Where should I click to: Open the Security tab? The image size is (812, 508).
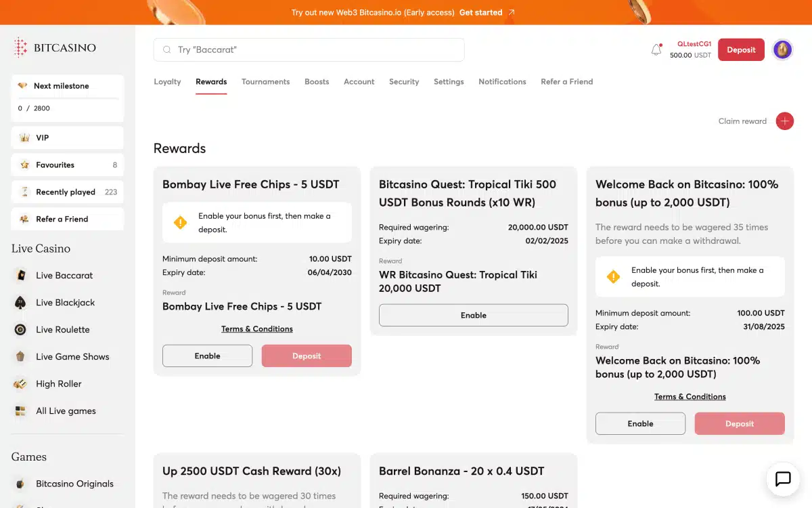(x=404, y=81)
